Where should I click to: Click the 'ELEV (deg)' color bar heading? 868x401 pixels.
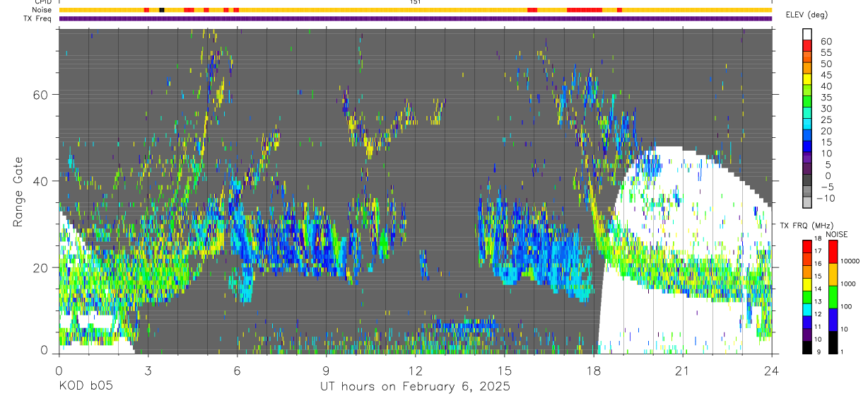[807, 15]
